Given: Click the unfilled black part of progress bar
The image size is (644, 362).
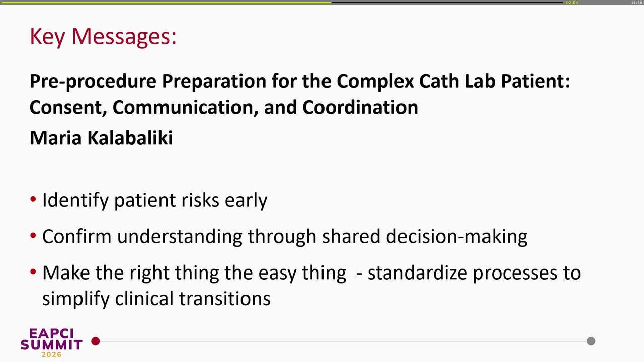Looking at the screenshot, I should [x=447, y=2].
